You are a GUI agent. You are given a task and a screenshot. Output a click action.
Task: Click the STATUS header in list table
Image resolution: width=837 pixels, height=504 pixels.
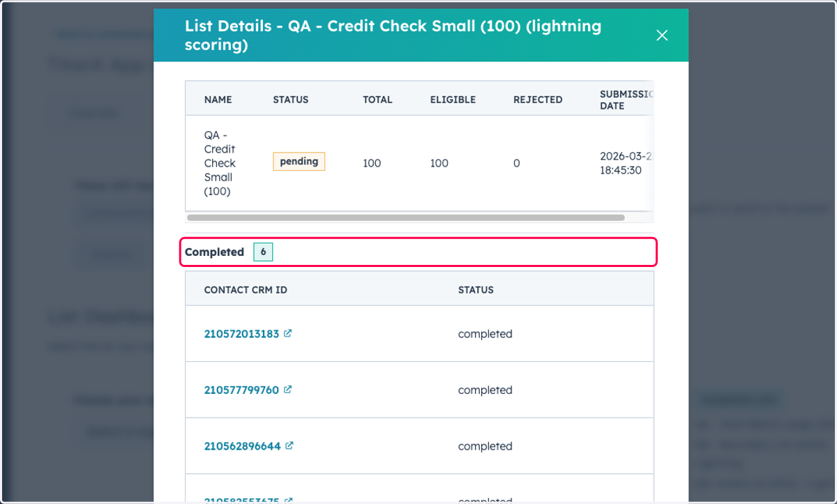pyautogui.click(x=290, y=100)
